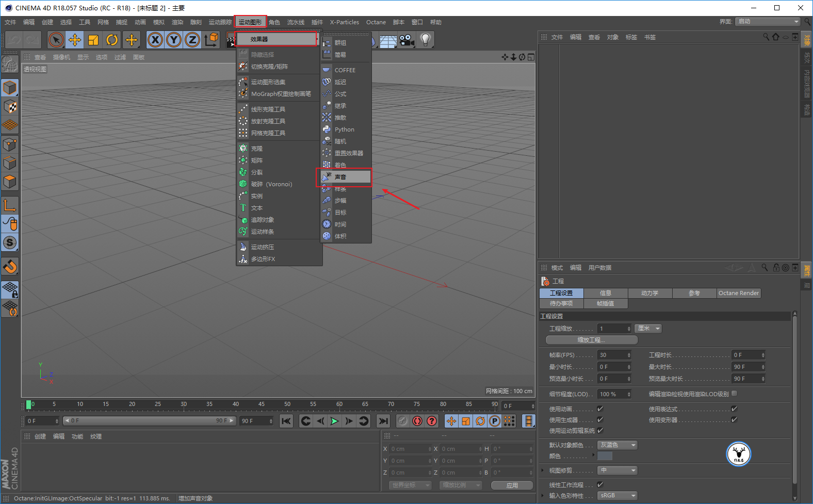This screenshot has width=813, height=504.
Task: Click the camera object icon in toolbar
Action: 406,40
